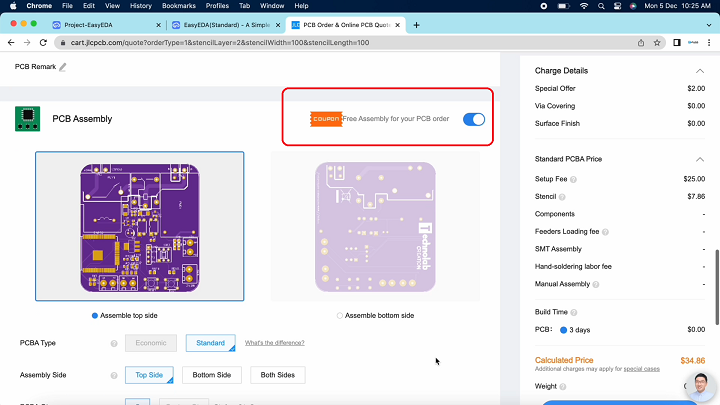This screenshot has width=720, height=405.
Task: Open Spotlight search in menu bar
Action: coord(601,6)
